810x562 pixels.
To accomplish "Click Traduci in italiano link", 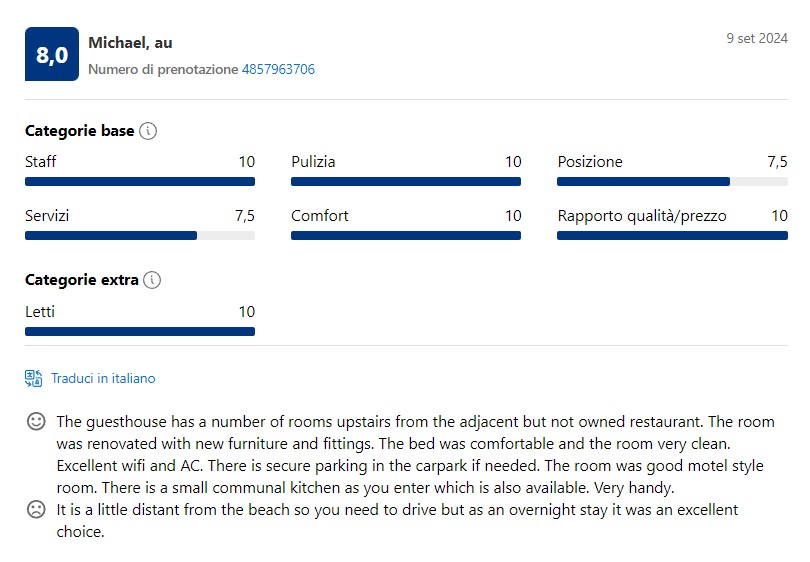I will [x=103, y=379].
